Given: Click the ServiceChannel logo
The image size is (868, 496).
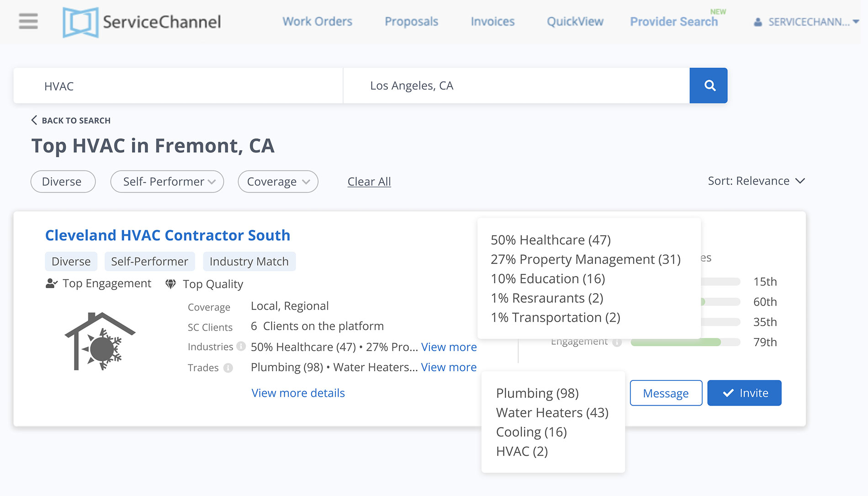Looking at the screenshot, I should tap(142, 22).
